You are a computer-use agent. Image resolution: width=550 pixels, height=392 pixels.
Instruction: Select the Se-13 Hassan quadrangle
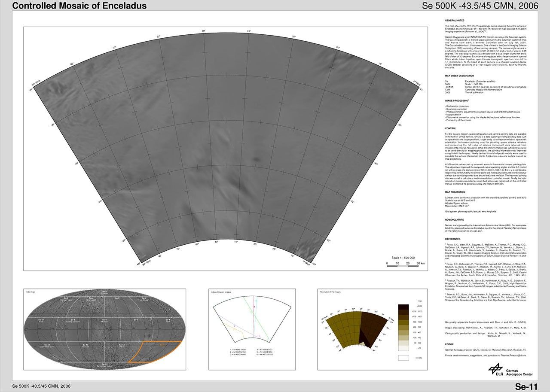(x=85, y=345)
